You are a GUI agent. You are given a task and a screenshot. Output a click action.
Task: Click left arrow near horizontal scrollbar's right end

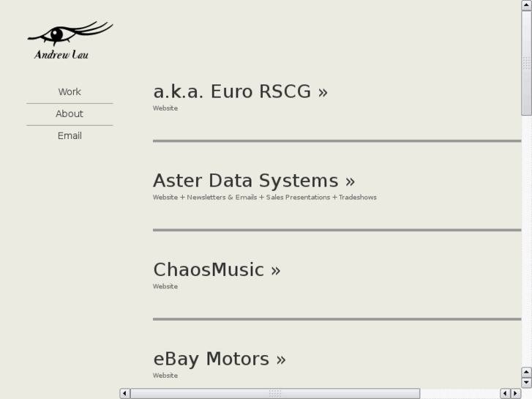(x=505, y=393)
